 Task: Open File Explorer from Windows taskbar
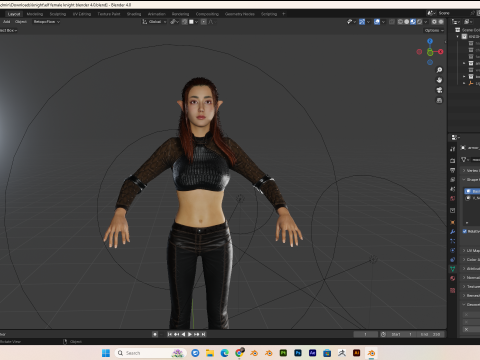210,353
